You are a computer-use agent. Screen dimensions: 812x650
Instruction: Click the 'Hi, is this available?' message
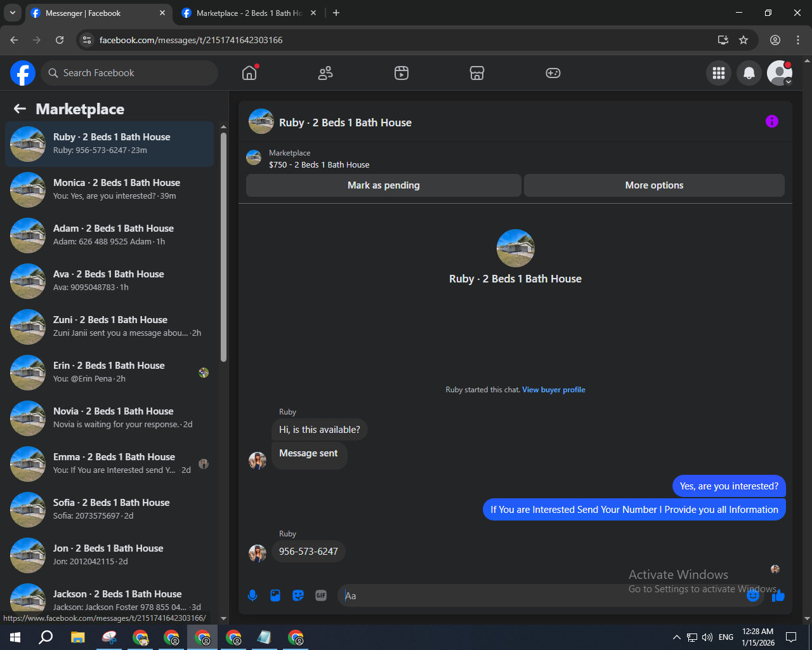[x=320, y=430]
